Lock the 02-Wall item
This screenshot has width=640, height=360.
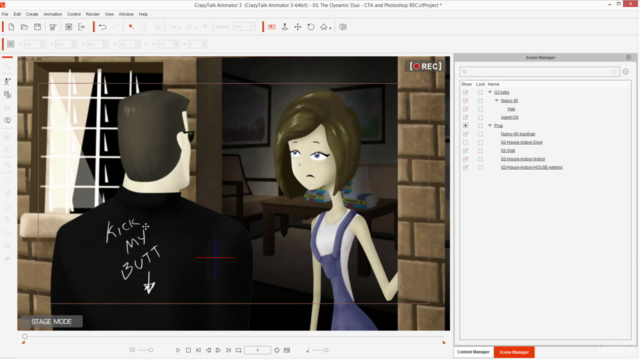click(x=480, y=151)
